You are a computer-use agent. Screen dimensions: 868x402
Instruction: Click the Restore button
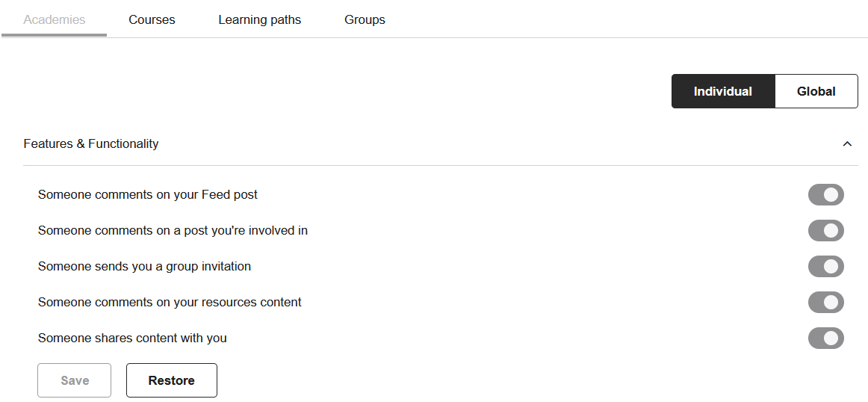pos(172,380)
